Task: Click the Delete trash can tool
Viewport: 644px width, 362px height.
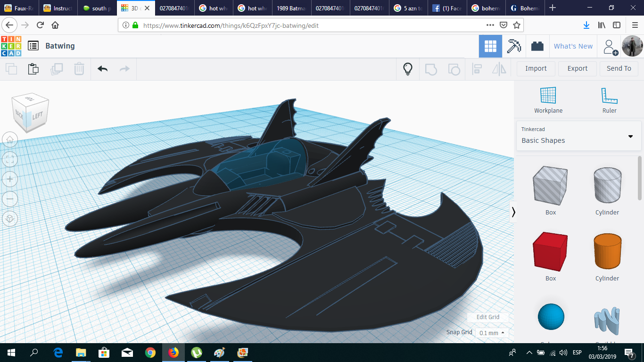Action: tap(79, 69)
